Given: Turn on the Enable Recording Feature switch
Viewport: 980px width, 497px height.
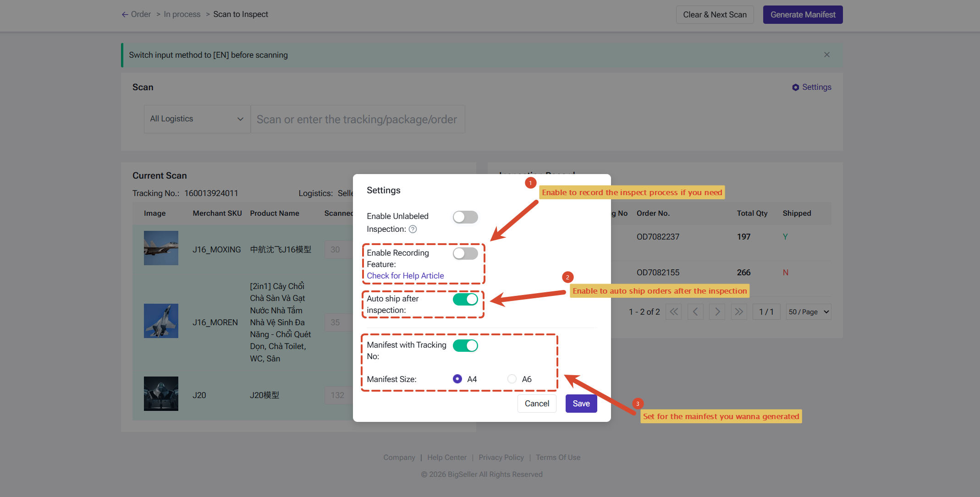Looking at the screenshot, I should 465,253.
